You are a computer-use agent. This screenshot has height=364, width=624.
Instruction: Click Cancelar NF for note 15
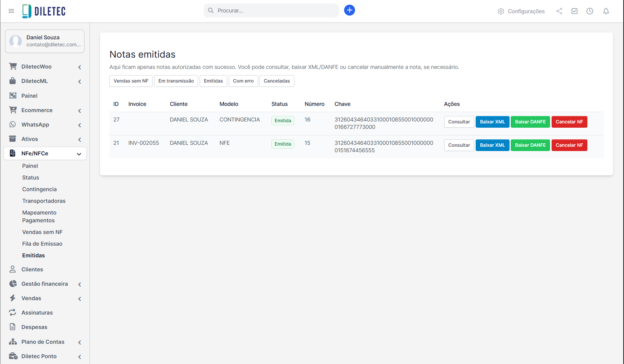click(569, 145)
